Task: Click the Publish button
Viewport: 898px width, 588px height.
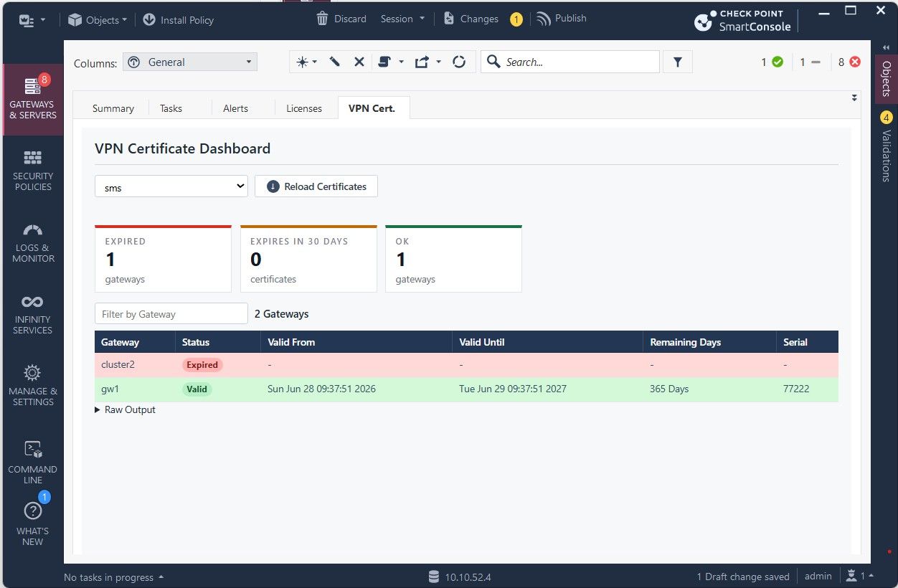Action: pos(562,19)
